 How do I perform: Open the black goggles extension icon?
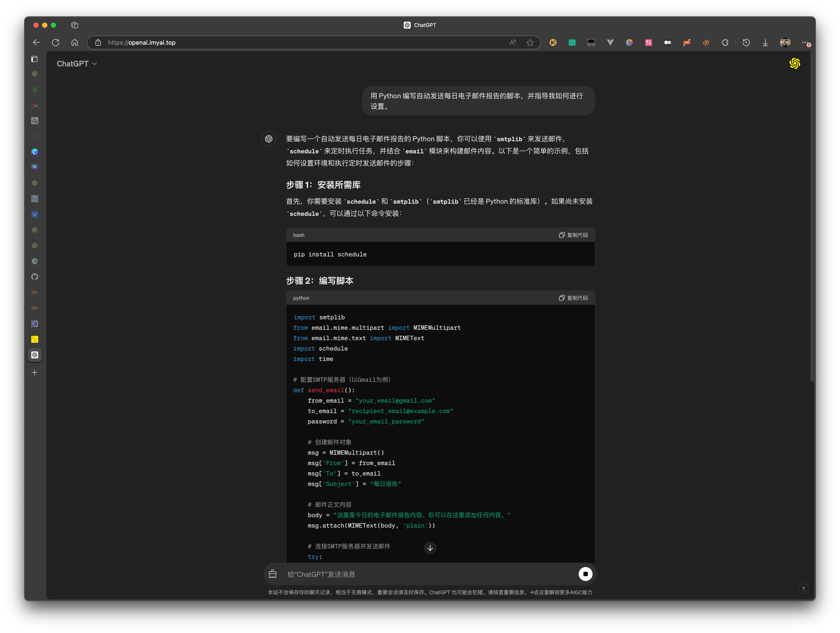coord(591,43)
